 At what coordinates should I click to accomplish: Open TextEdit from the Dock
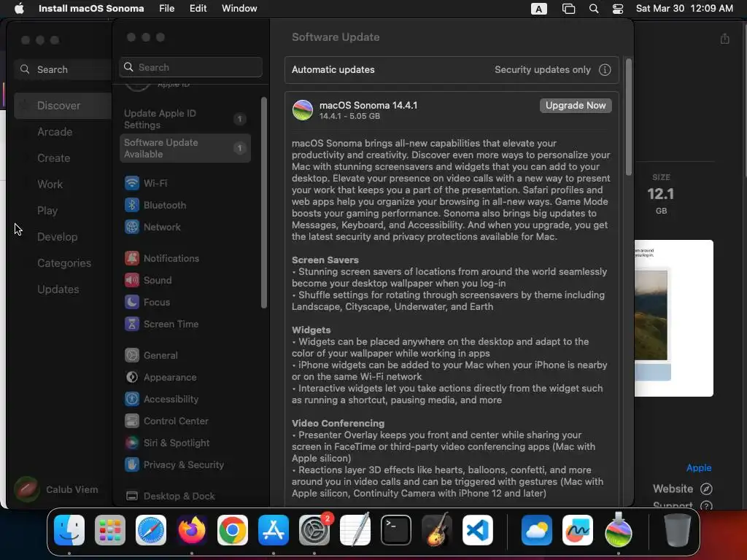(355, 530)
